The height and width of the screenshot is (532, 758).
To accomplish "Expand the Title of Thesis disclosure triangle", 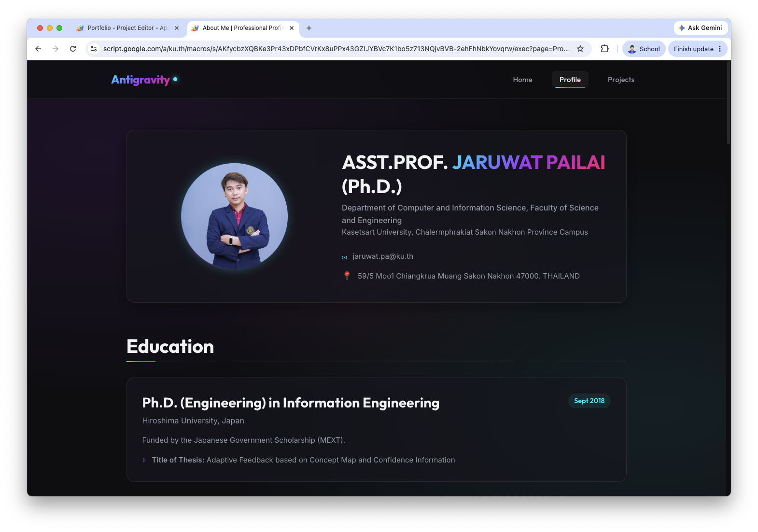I will 144,460.
